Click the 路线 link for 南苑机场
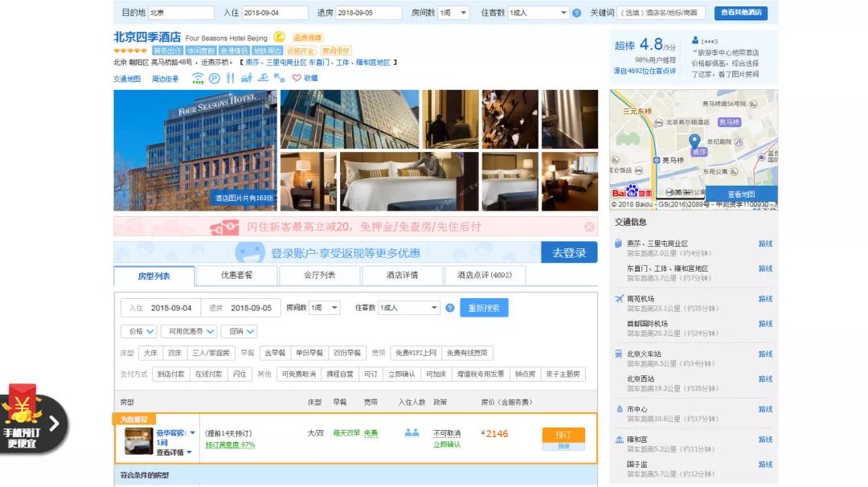 766,299
